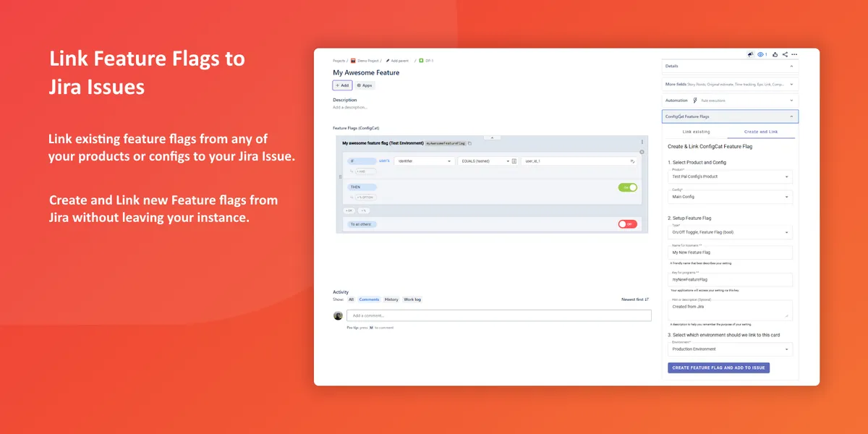This screenshot has width=868, height=434.
Task: Click the Key for programs field
Action: coord(730,279)
